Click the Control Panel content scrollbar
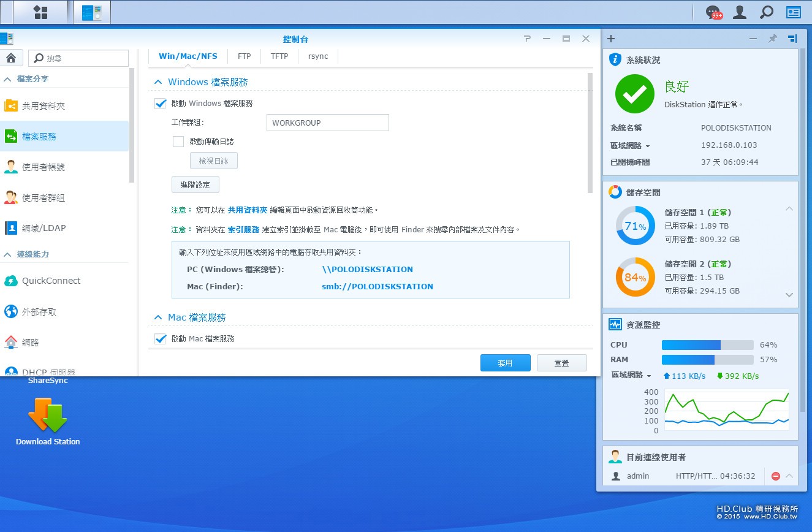812x532 pixels. pyautogui.click(x=590, y=133)
